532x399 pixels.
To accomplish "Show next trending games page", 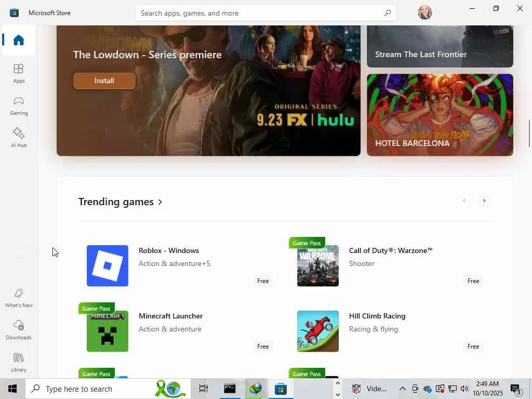I will [484, 201].
